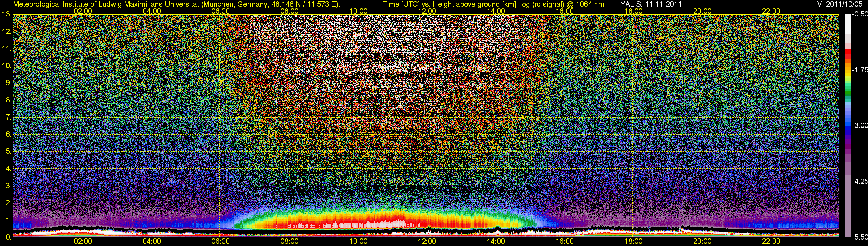Select the 11 km height axis label

[6, 49]
